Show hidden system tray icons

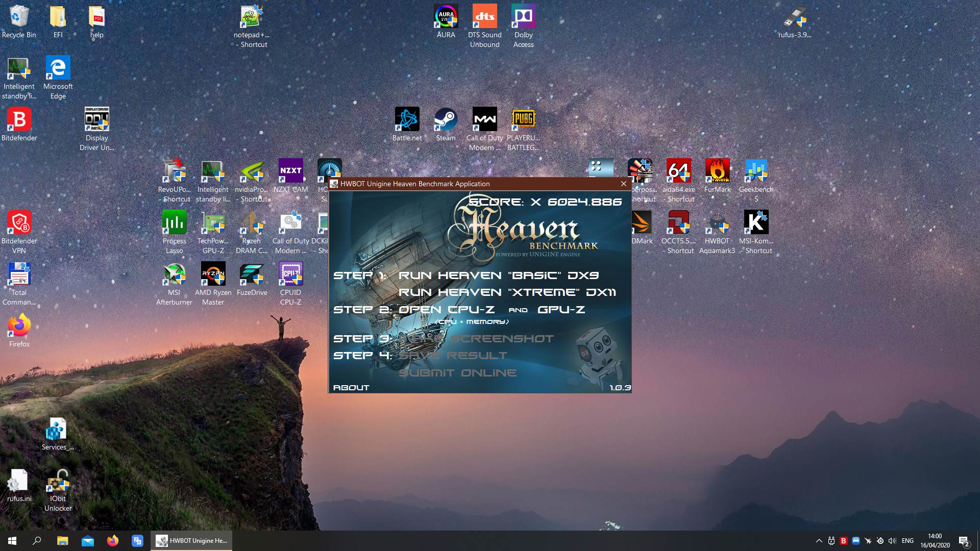point(819,541)
